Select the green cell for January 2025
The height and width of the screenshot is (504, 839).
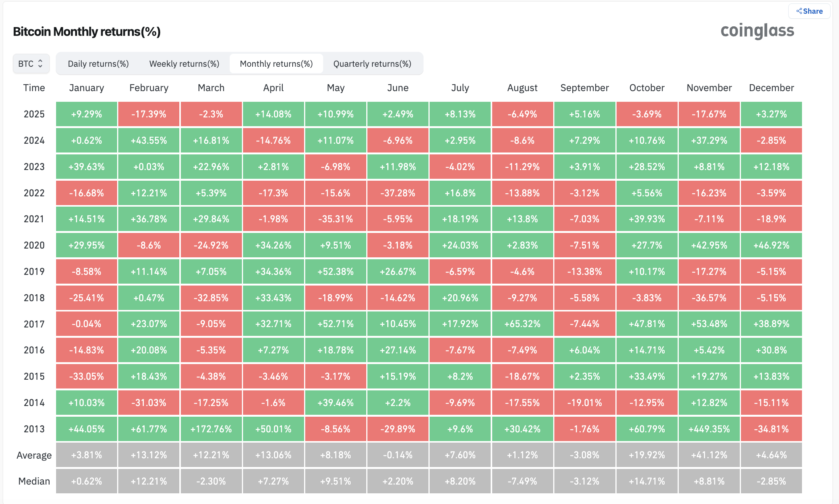(x=86, y=114)
